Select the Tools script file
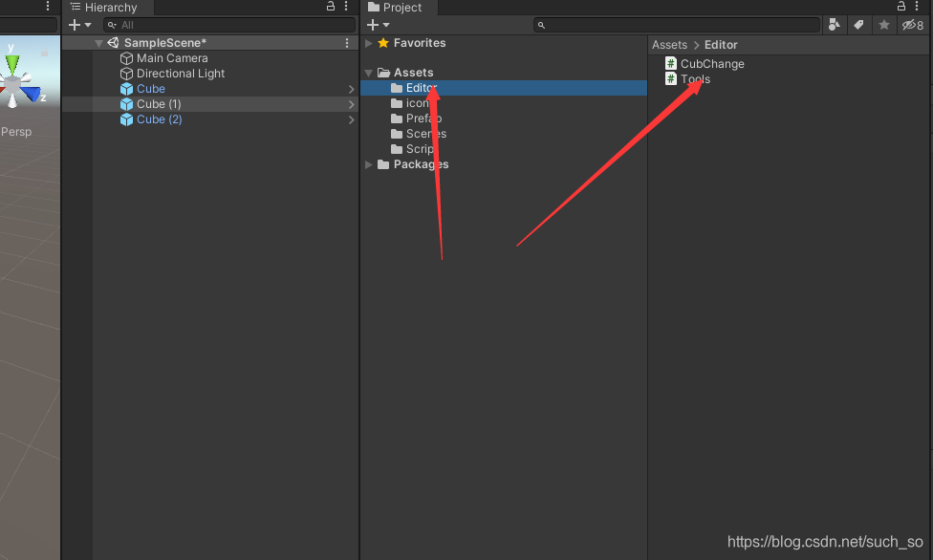 688,79
